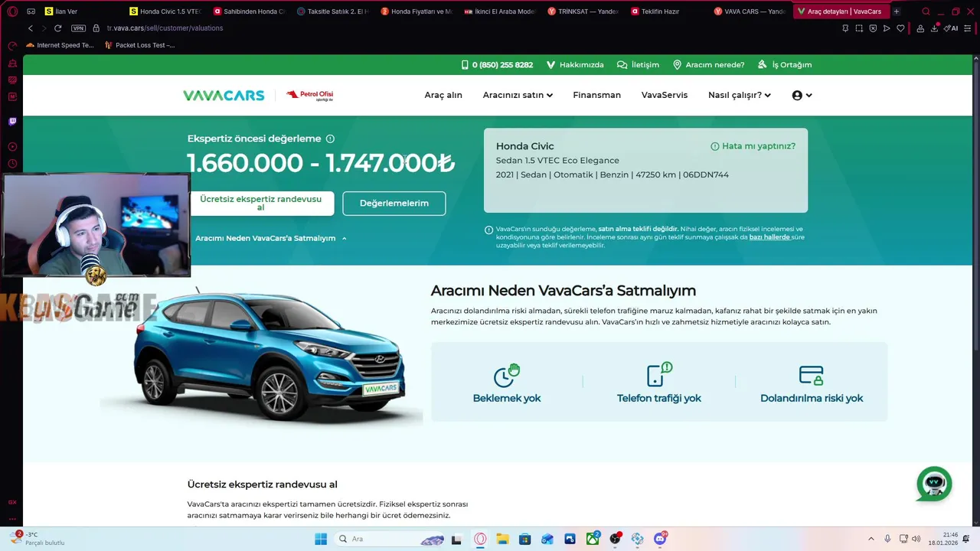Click the Telefon trafiği yok phone icon

[x=658, y=375]
